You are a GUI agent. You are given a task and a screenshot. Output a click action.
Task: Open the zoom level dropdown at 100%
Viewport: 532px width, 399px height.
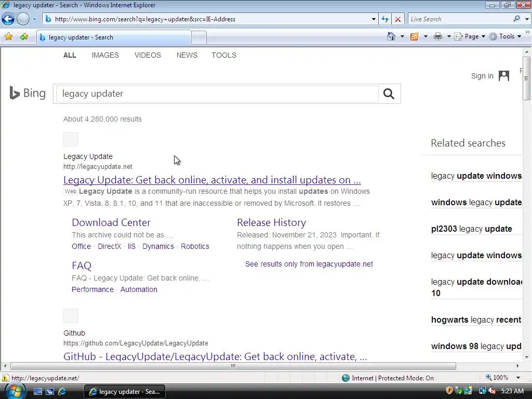pyautogui.click(x=518, y=378)
